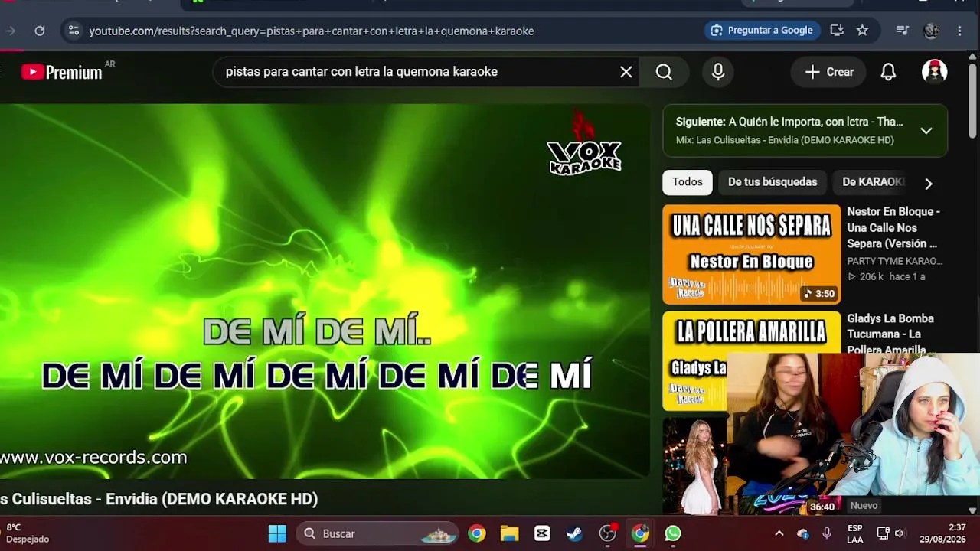980x551 pixels.
Task: Open Steam from taskbar
Action: pos(574,533)
